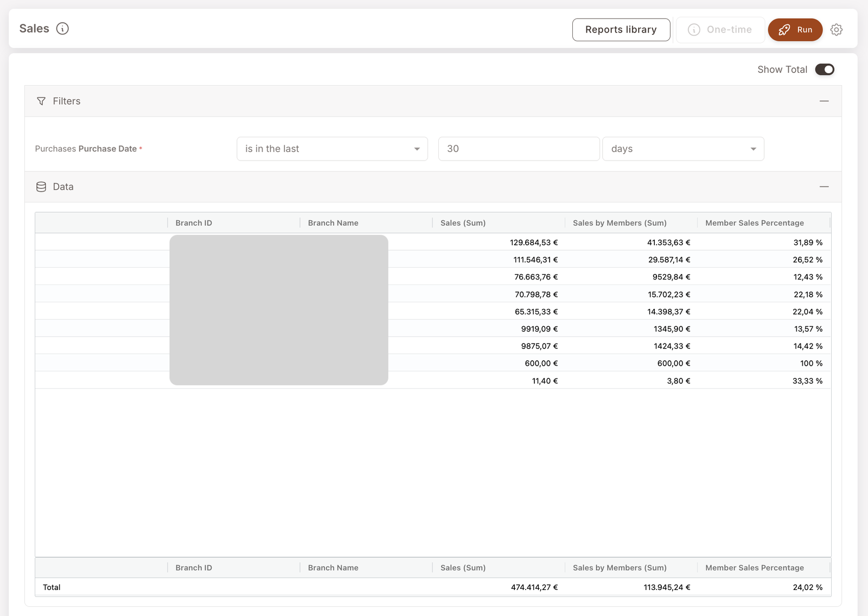The height and width of the screenshot is (616, 868).
Task: Click the One-time info icon
Action: click(x=694, y=30)
